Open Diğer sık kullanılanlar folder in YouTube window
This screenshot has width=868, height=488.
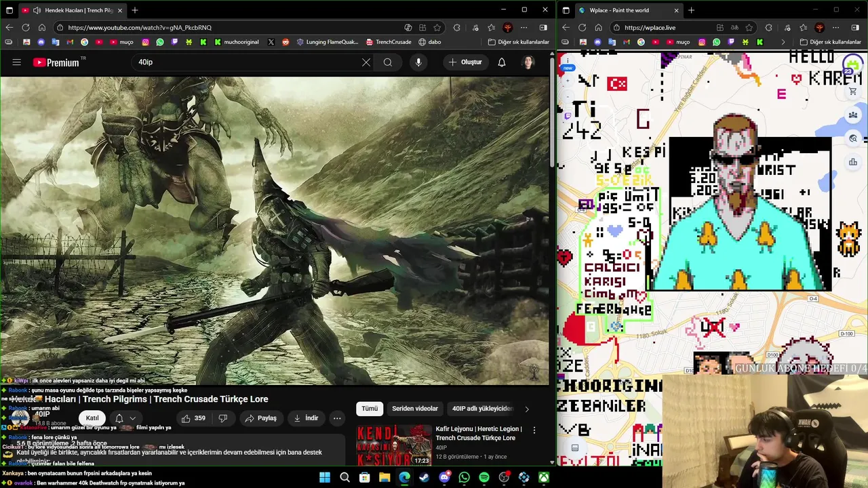(519, 42)
